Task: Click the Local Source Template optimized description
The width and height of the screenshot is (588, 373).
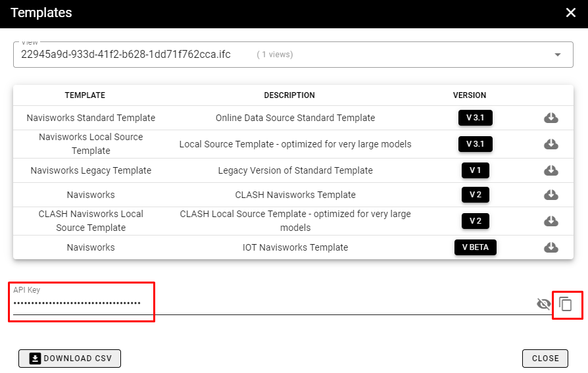Action: coord(295,144)
